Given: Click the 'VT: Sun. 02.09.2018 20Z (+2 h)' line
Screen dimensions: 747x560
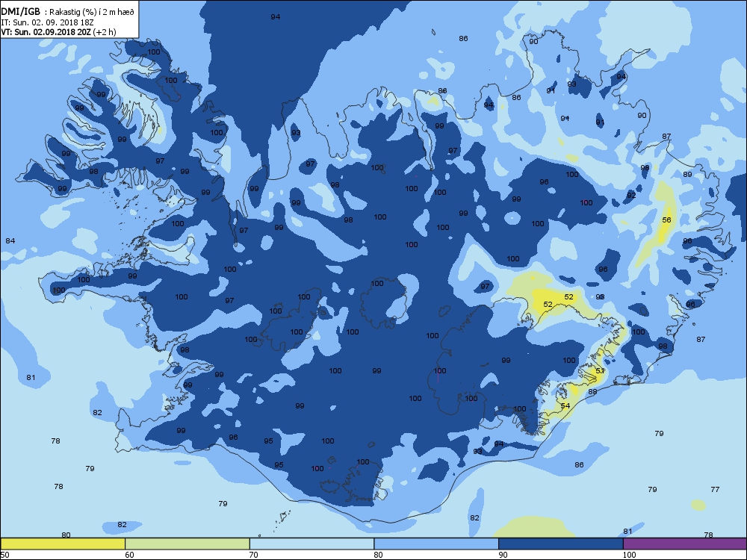Looking at the screenshot, I should tap(58, 32).
